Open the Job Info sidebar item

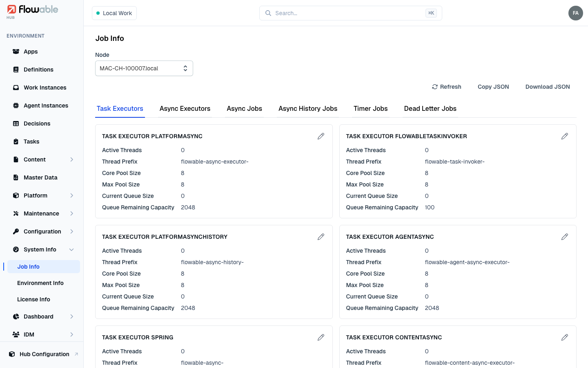click(44, 267)
